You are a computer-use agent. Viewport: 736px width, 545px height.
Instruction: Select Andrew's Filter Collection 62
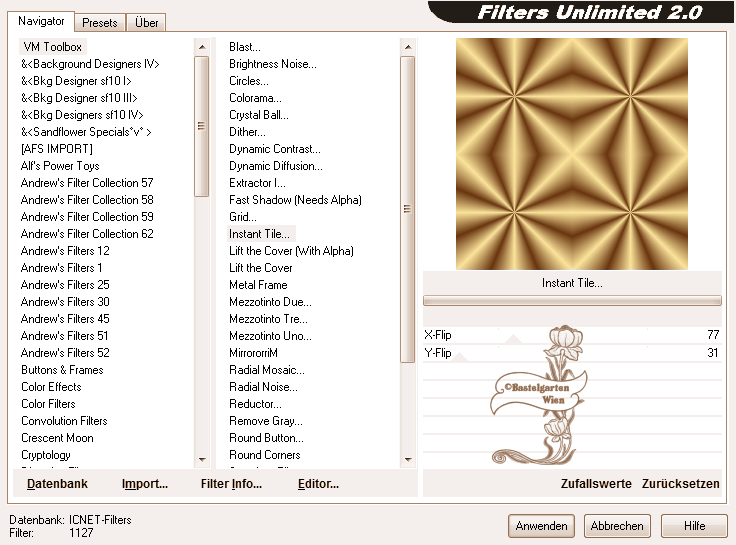pos(87,234)
